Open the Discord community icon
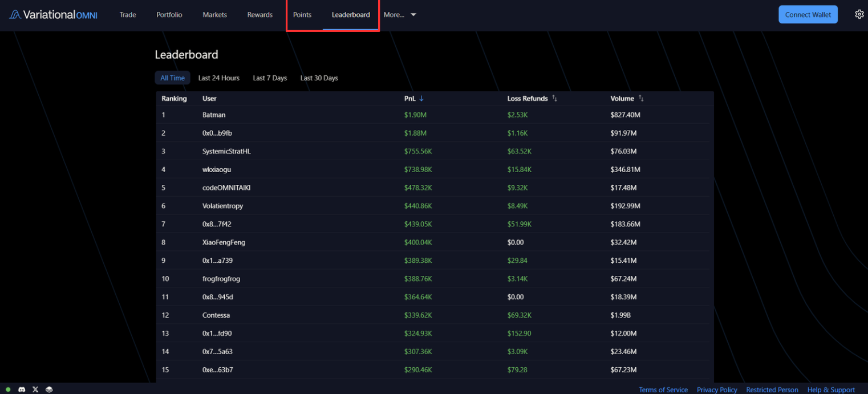Image resolution: width=868 pixels, height=394 pixels. point(22,389)
